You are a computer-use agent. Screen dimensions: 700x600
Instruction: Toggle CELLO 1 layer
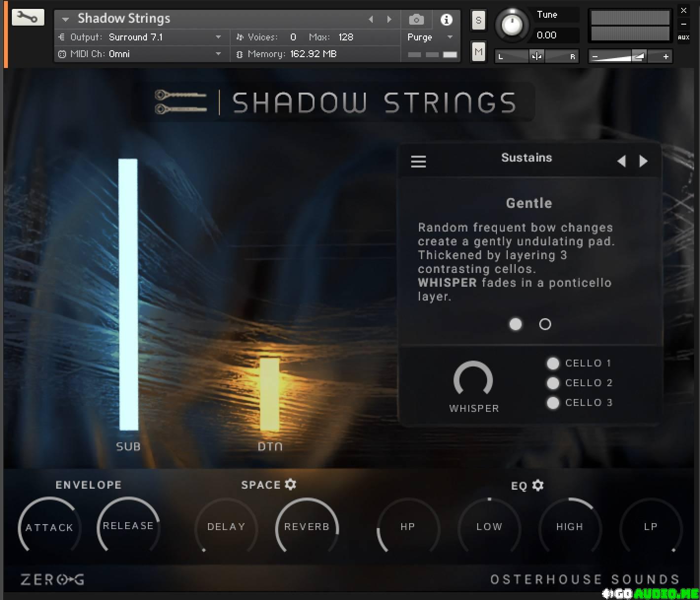(553, 364)
